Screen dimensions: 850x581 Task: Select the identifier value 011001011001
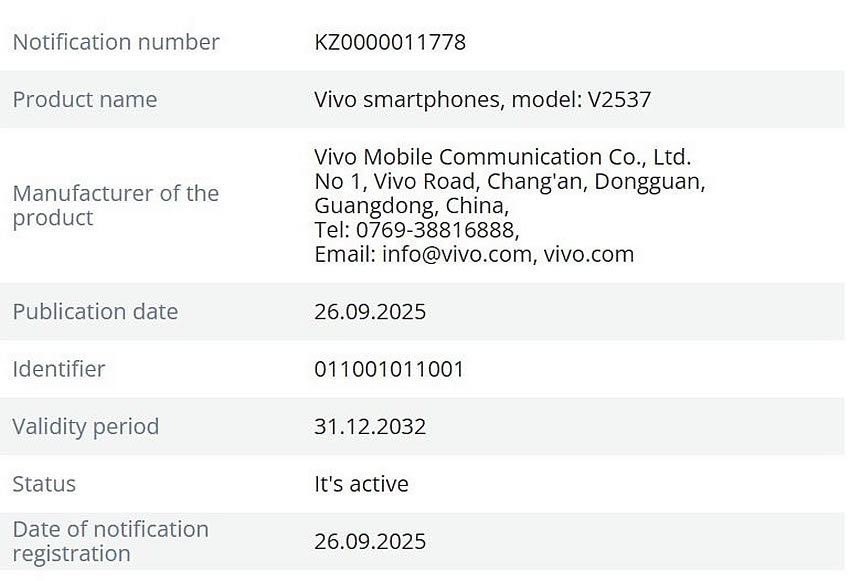click(x=389, y=369)
